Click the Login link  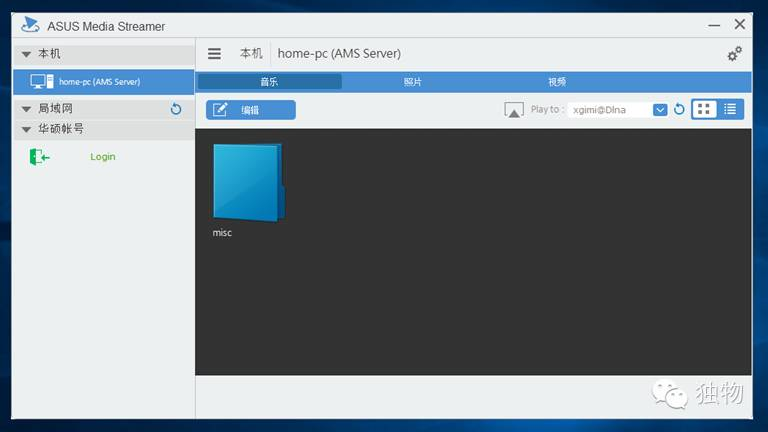103,157
